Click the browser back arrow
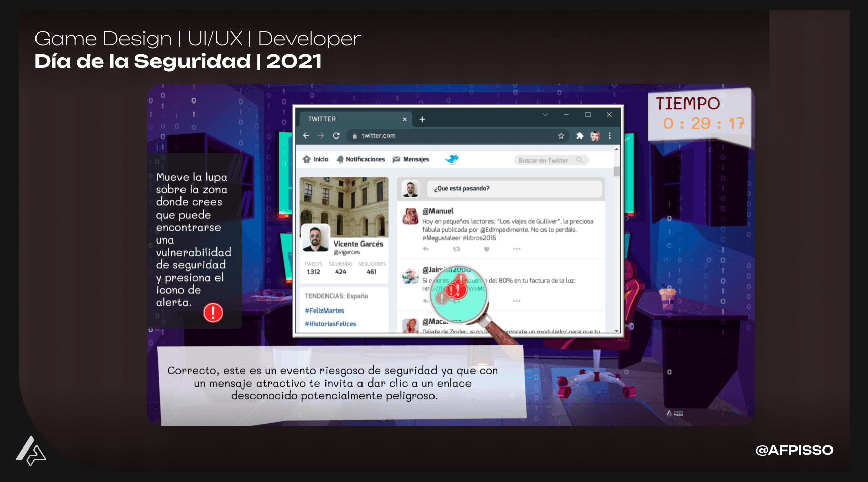The width and height of the screenshot is (868, 482). [x=306, y=136]
